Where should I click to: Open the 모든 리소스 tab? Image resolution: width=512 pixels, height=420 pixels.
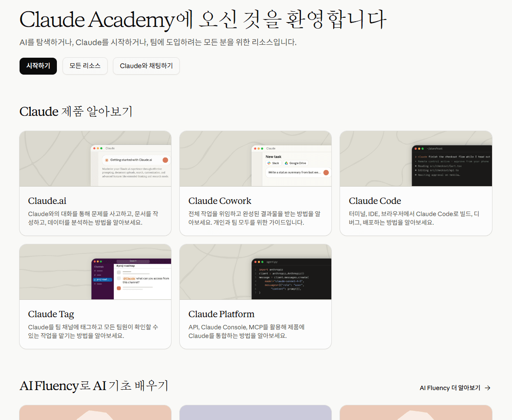pyautogui.click(x=85, y=66)
